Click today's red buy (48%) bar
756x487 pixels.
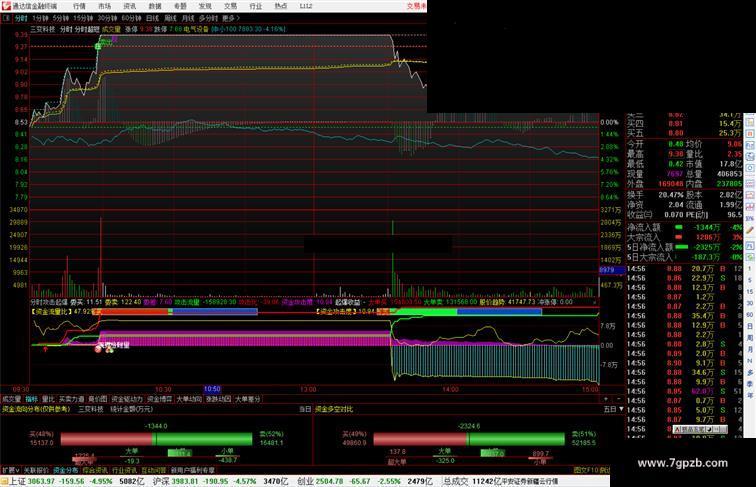click(x=107, y=439)
